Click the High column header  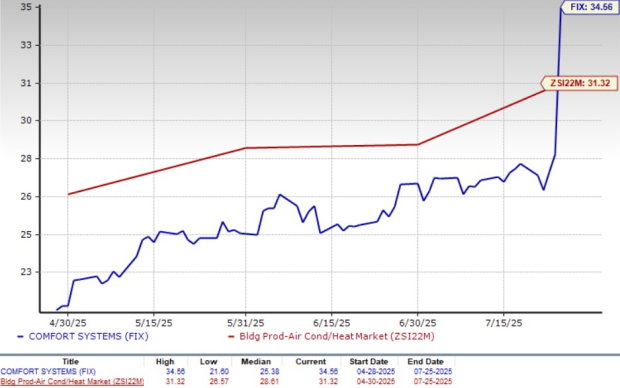(165, 362)
